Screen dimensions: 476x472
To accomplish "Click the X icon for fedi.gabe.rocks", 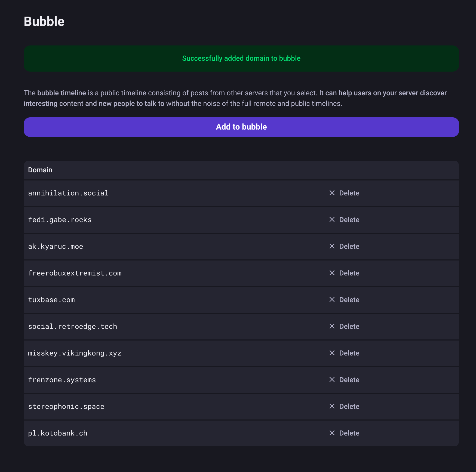I will 332,220.
